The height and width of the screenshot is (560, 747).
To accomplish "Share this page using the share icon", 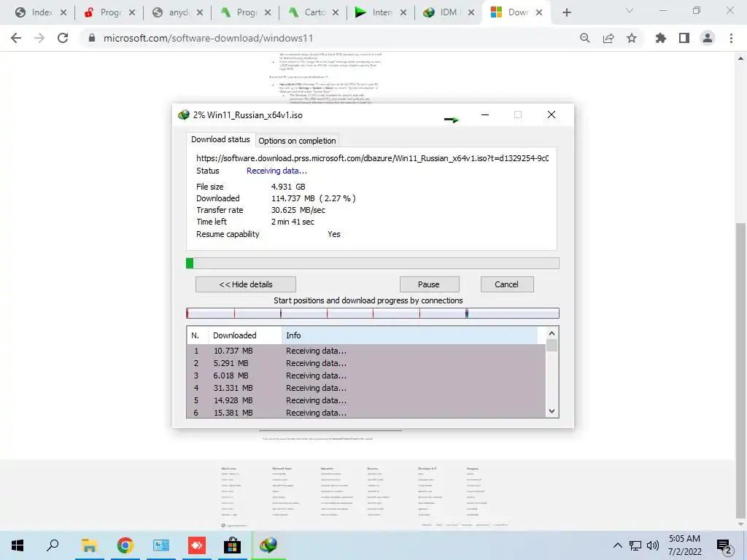I will [608, 38].
